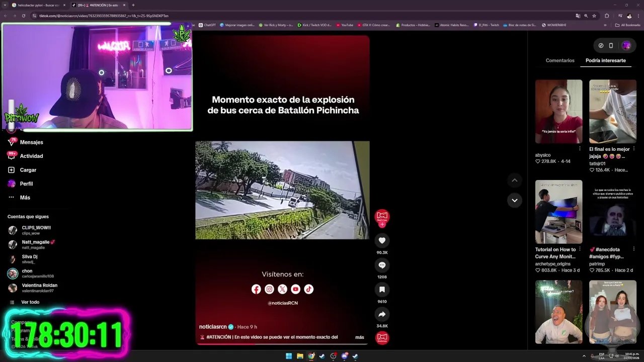Click the phone app icon at top right
644x362 pixels.
pyautogui.click(x=611, y=45)
